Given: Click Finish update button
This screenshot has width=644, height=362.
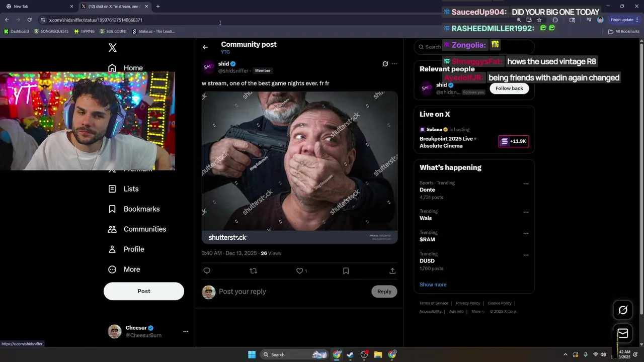Looking at the screenshot, I should click(x=624, y=20).
